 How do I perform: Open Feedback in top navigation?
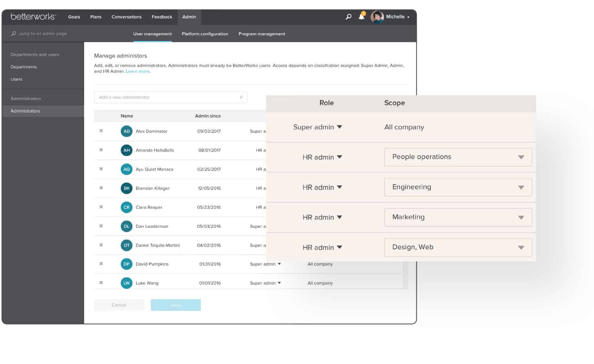[x=162, y=17]
